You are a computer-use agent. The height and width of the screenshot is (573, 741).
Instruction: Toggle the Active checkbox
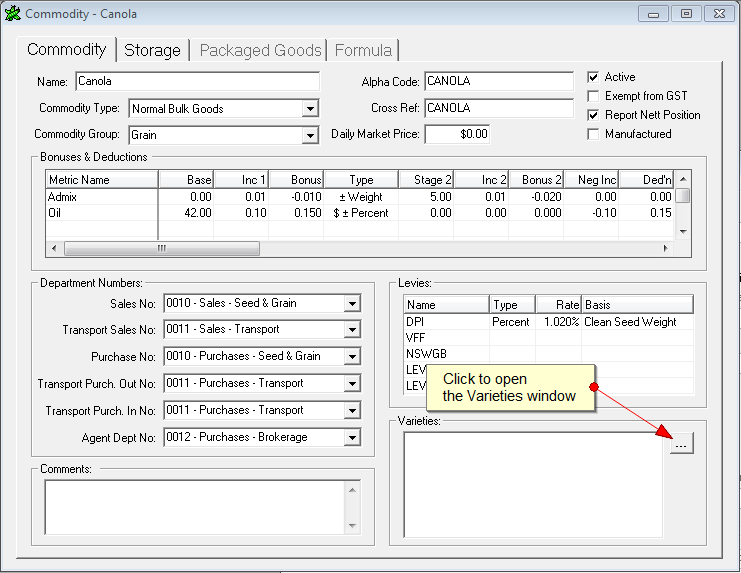pos(593,77)
